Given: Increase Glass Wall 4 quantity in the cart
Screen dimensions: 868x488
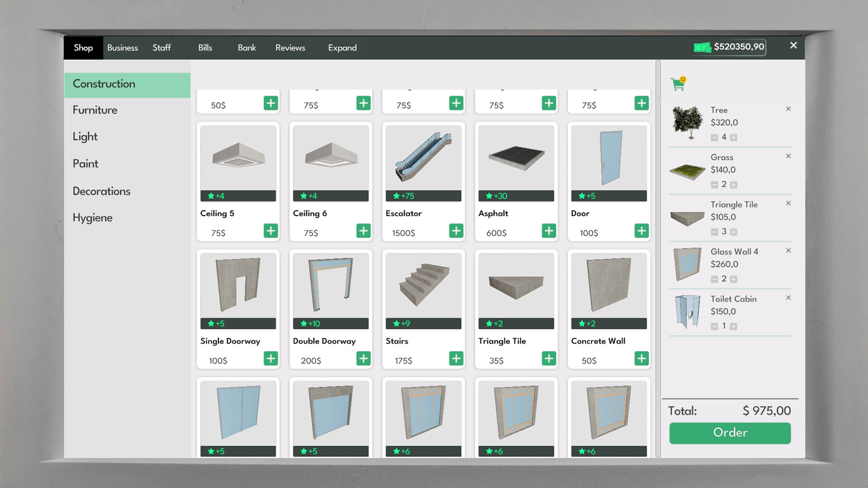Looking at the screenshot, I should pos(733,279).
